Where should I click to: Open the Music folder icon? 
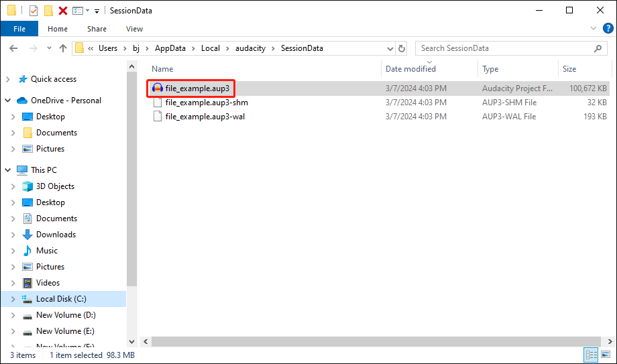(x=27, y=251)
